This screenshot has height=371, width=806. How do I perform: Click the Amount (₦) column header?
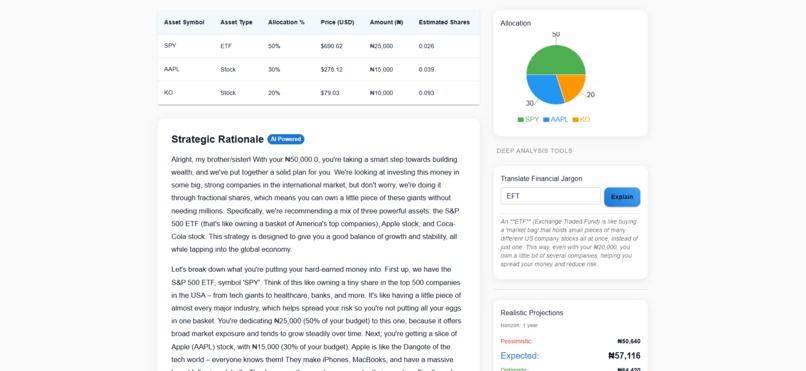click(x=387, y=23)
